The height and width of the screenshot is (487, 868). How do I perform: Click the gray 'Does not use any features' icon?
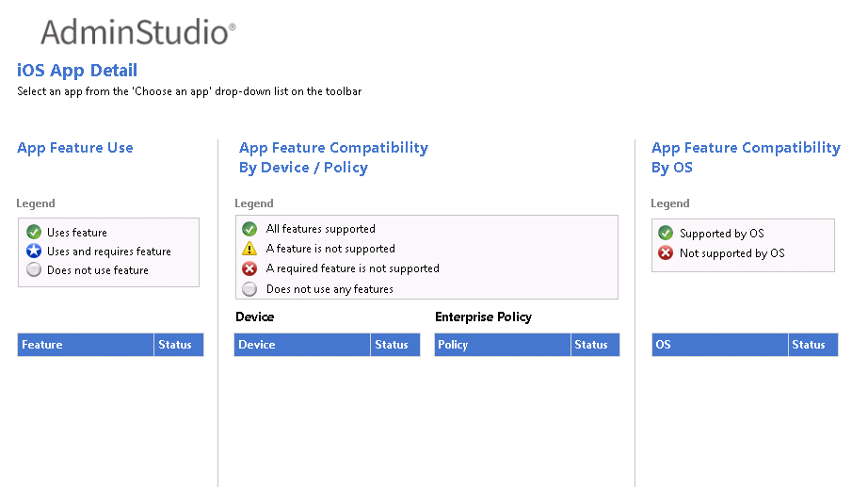249,289
